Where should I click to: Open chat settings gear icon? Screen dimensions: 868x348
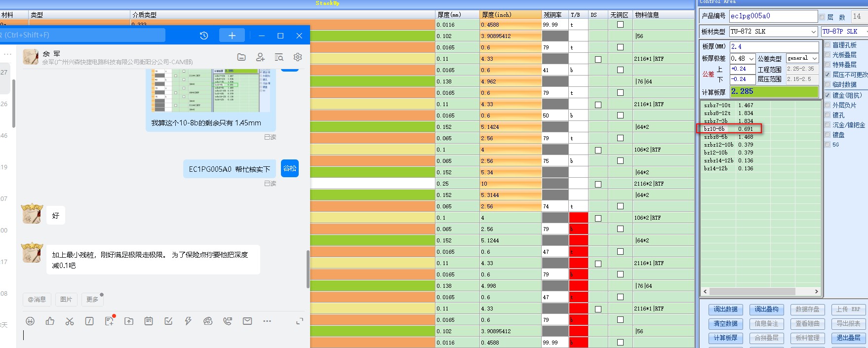tap(298, 57)
